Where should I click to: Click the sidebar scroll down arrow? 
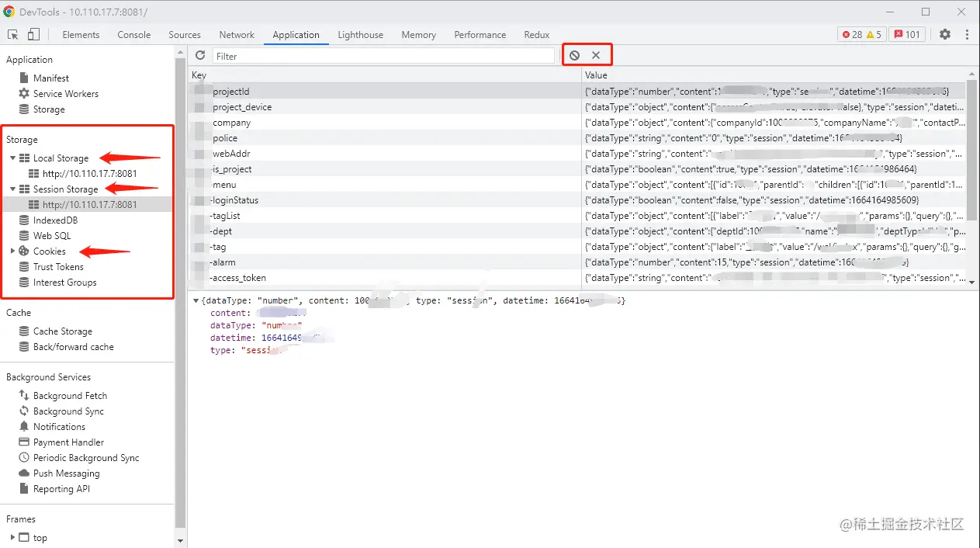[181, 541]
